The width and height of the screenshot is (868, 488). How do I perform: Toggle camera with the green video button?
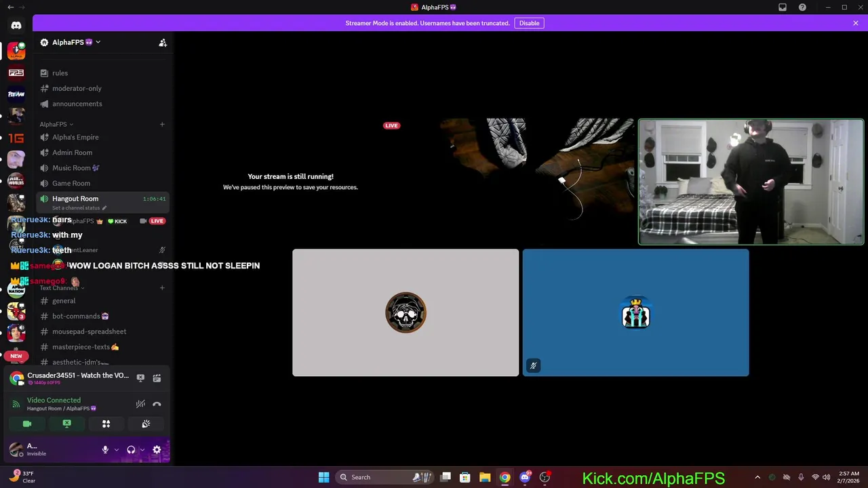click(x=27, y=424)
